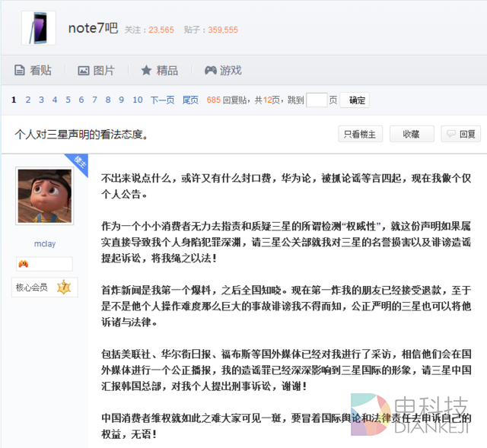This screenshot has height=448, width=487.
Task: Open the note7吧 forum avatar image
Action: [x=39, y=28]
